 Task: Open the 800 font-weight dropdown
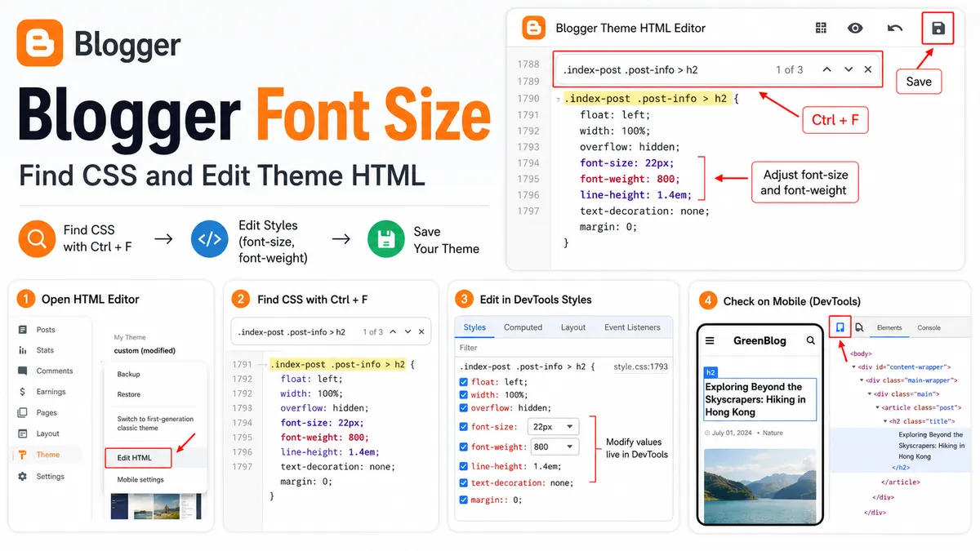click(x=555, y=447)
